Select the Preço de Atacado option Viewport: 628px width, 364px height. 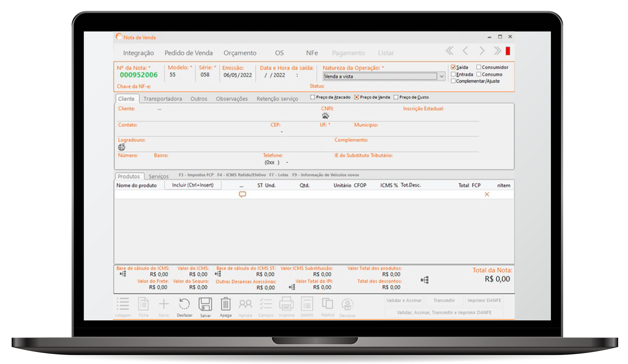click(312, 97)
